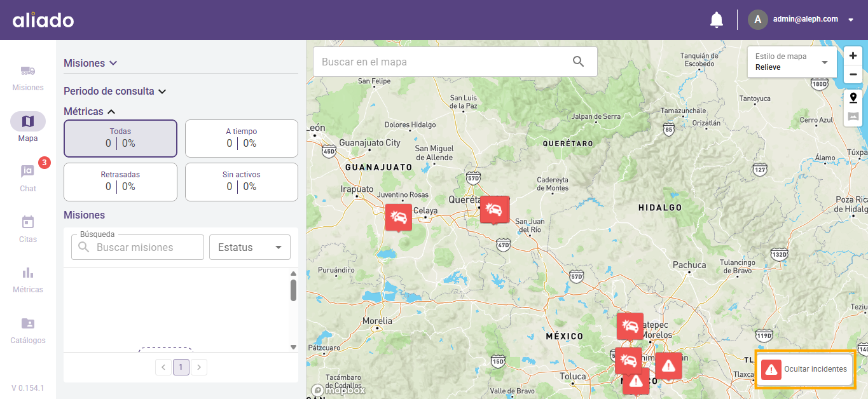Go to Citas calendar icon
The image size is (868, 399).
pyautogui.click(x=28, y=223)
